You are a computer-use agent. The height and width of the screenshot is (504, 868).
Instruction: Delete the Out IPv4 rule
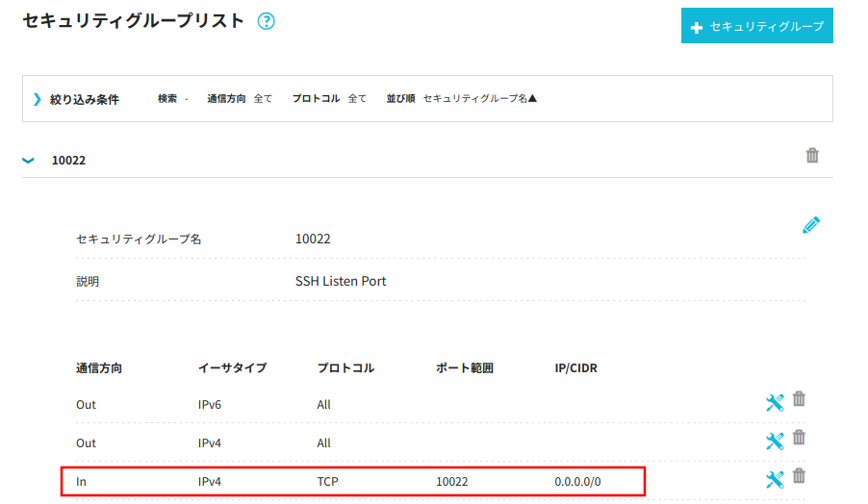click(799, 437)
